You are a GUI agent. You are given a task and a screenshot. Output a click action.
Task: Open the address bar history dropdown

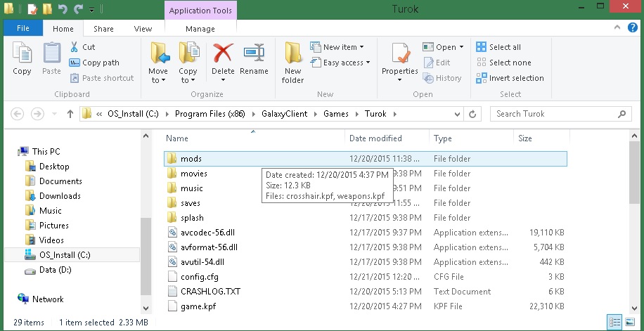pos(458,114)
